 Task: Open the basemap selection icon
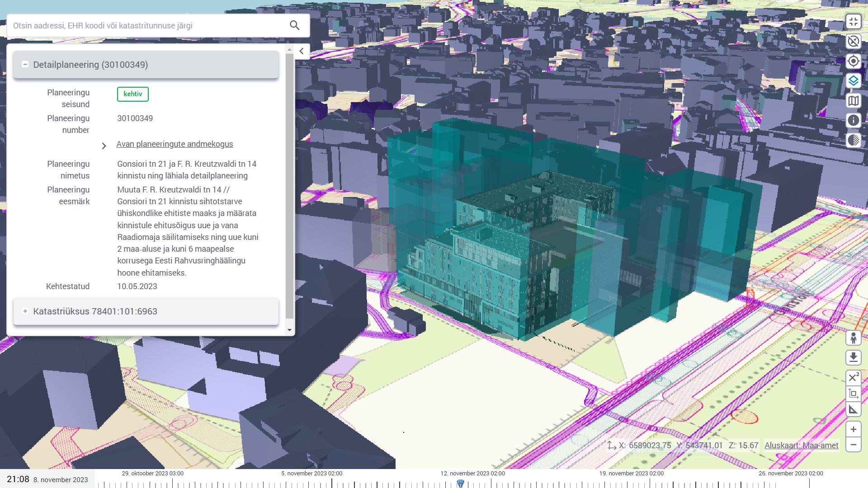[853, 101]
